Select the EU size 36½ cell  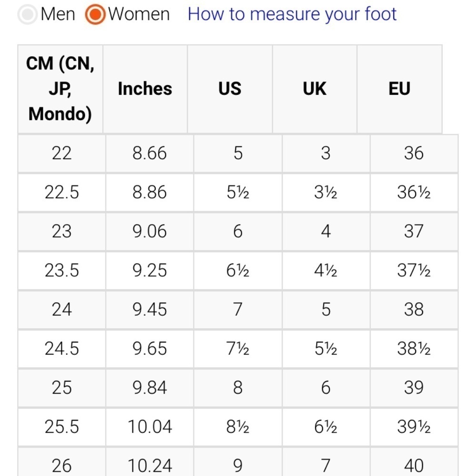414,192
